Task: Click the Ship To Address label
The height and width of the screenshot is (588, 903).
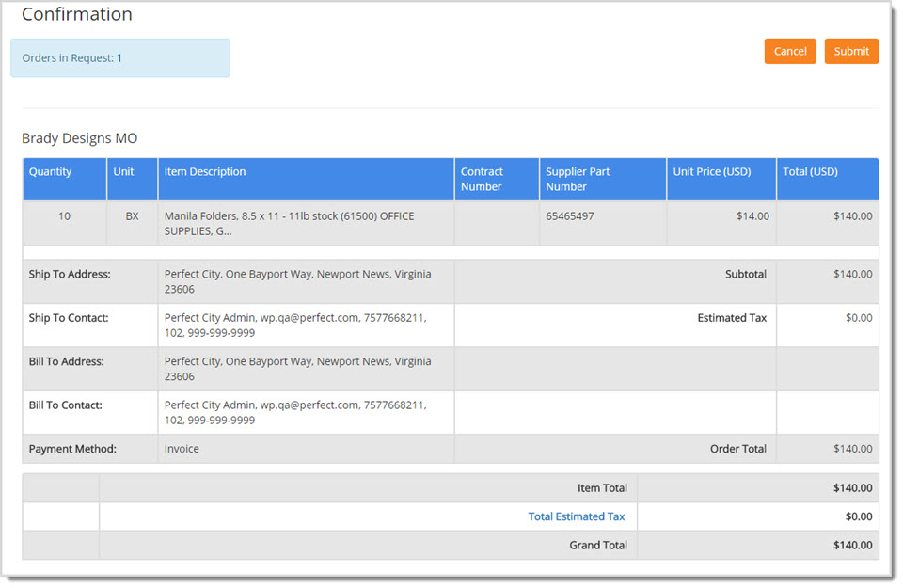Action: (70, 274)
